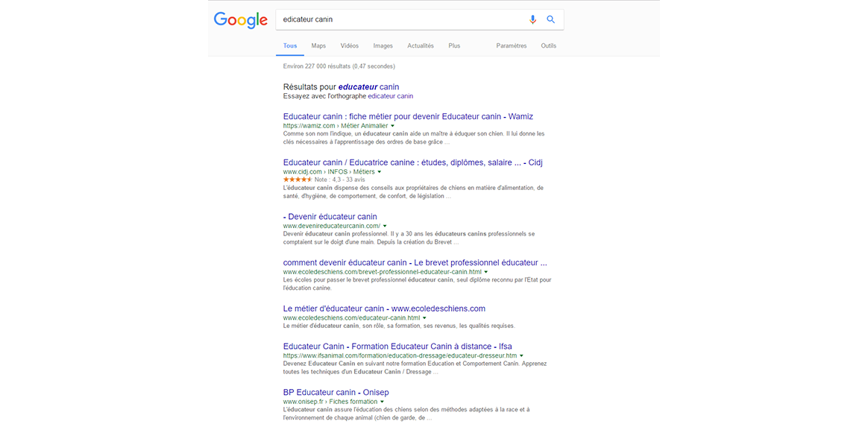Screen dimensions: 868x427
Task: Go to the Actualités tab
Action: (x=421, y=46)
